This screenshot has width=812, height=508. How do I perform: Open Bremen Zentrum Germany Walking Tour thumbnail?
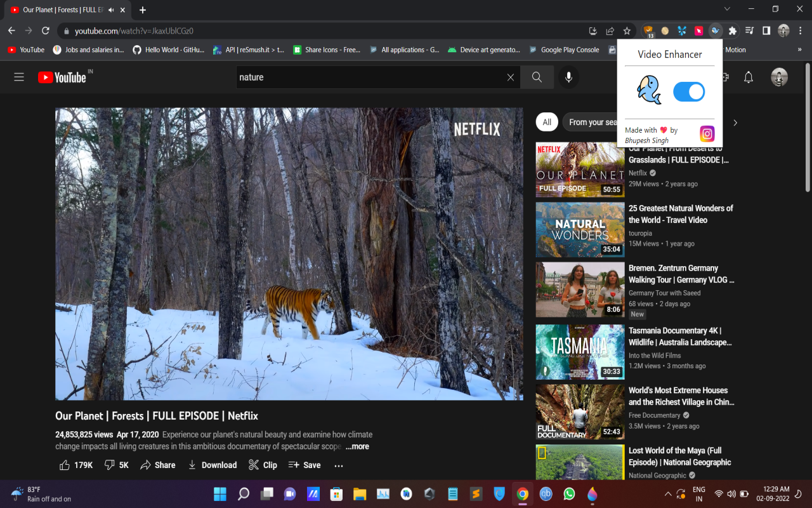click(x=580, y=290)
